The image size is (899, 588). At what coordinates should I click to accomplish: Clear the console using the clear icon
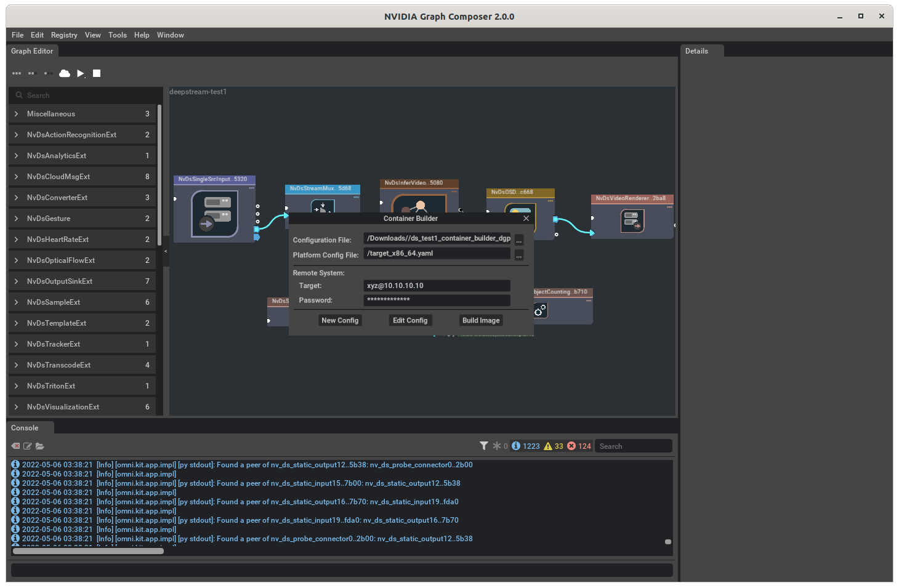[x=15, y=446]
